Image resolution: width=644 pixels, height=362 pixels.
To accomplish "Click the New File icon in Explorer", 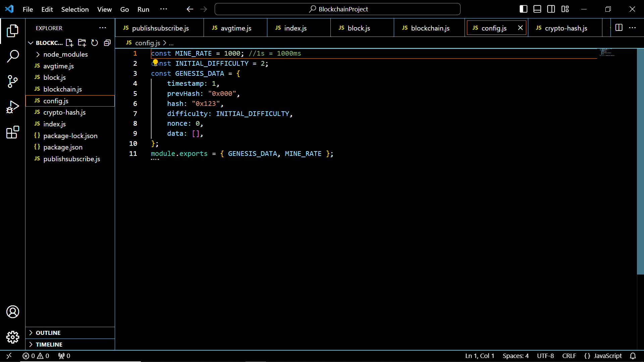I will pos(69,43).
